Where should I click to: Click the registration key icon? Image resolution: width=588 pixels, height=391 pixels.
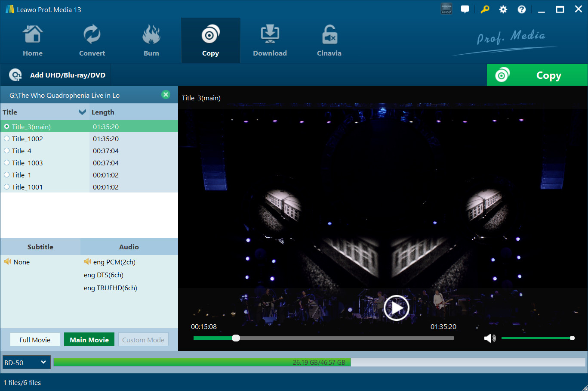click(485, 9)
